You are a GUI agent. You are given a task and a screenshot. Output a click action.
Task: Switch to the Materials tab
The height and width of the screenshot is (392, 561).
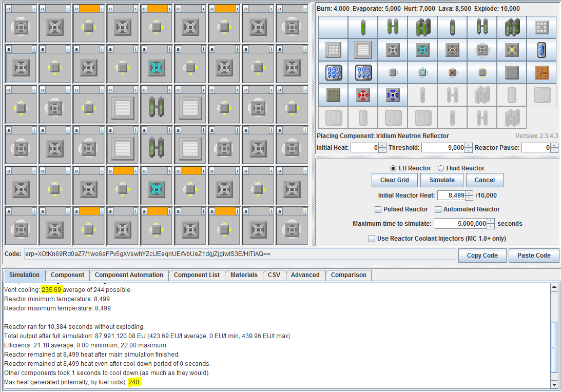pos(244,275)
